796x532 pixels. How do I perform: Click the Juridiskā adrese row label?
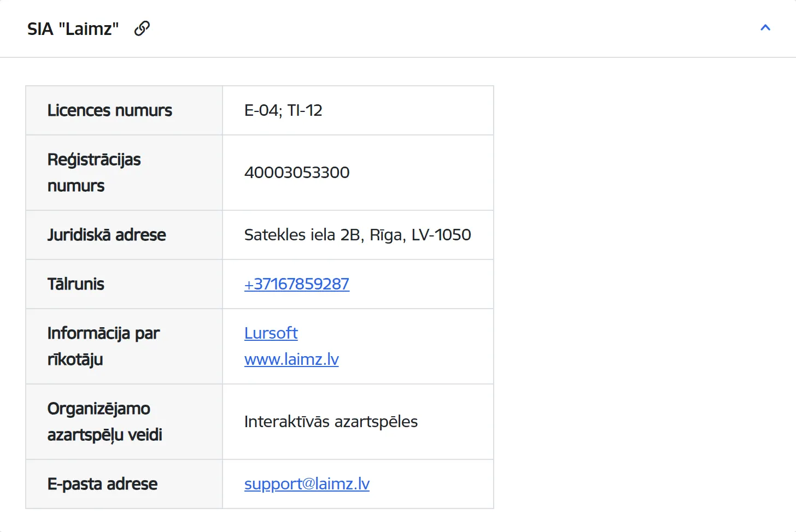click(107, 235)
